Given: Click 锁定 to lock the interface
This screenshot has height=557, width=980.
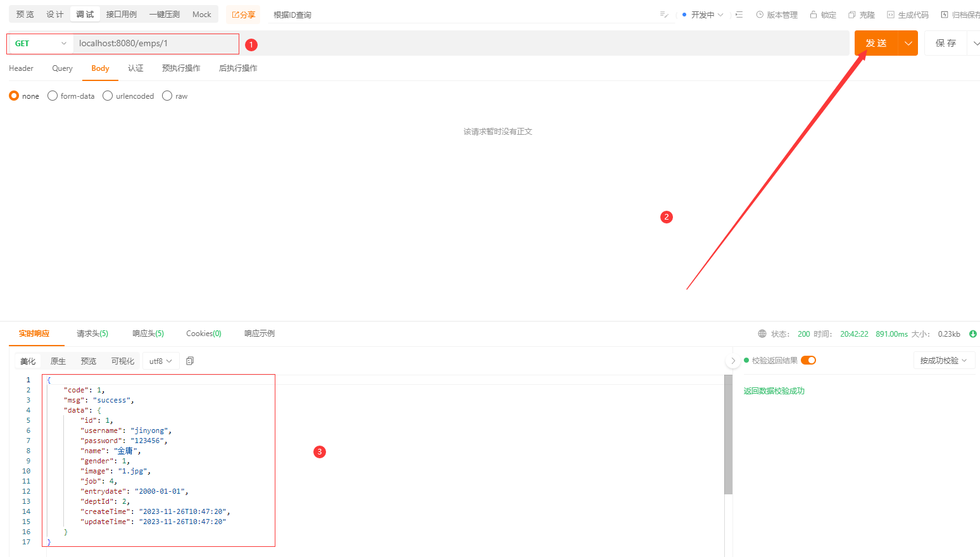Looking at the screenshot, I should coord(823,15).
